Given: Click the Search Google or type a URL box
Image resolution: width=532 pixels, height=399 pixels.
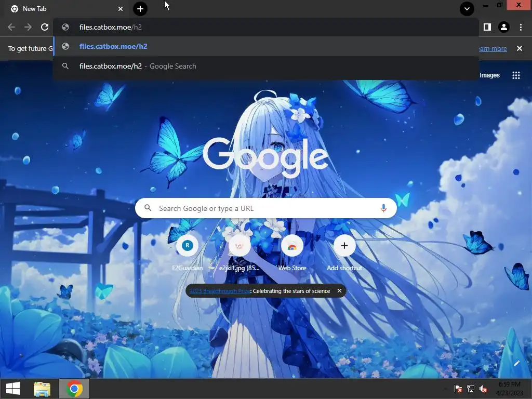Looking at the screenshot, I should coord(265,208).
